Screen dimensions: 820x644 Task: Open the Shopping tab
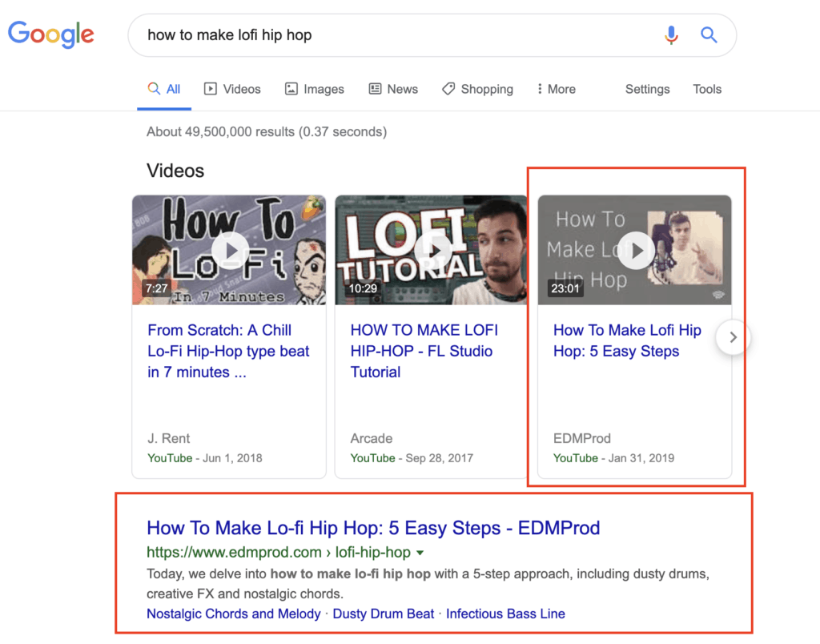pos(477,89)
